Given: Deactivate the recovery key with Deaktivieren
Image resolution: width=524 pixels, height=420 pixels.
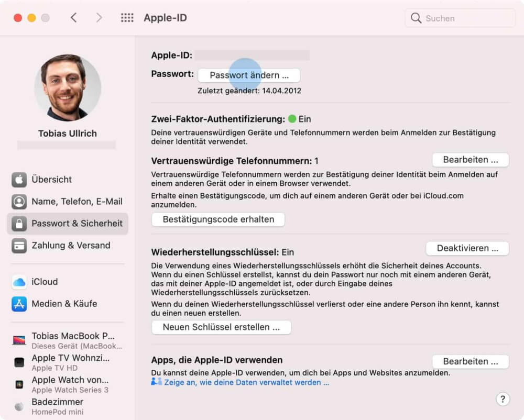Looking at the screenshot, I should (467, 249).
